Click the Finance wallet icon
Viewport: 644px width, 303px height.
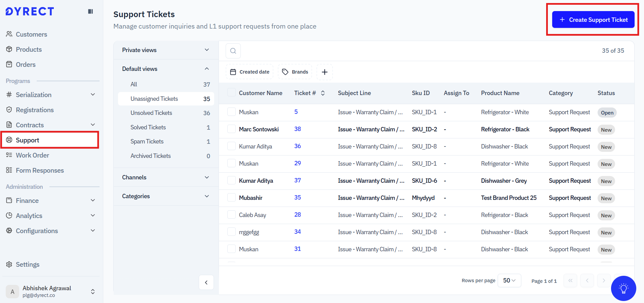coord(9,200)
